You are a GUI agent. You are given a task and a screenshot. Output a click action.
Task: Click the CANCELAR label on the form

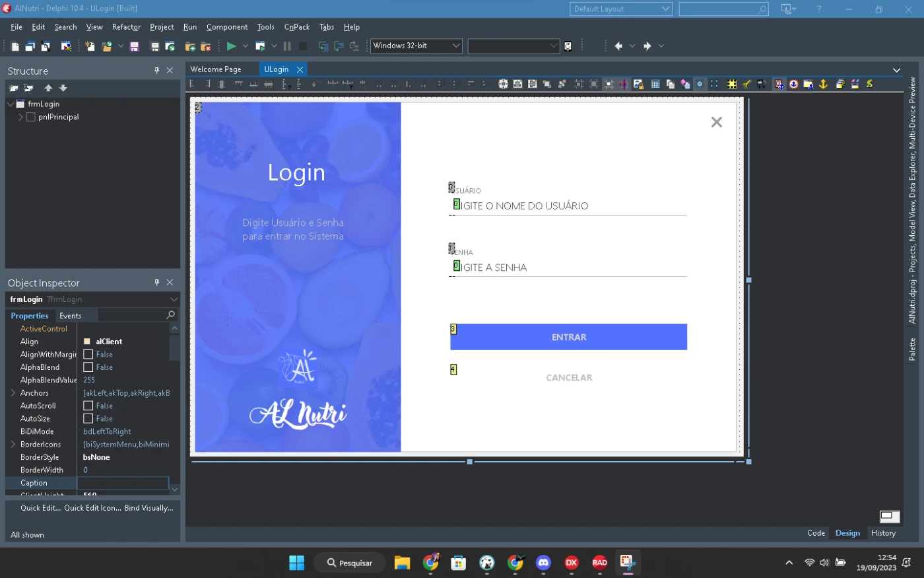pos(569,378)
